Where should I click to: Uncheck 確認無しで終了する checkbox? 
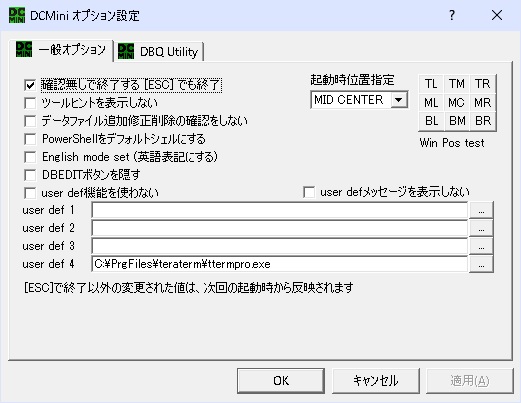[30, 85]
